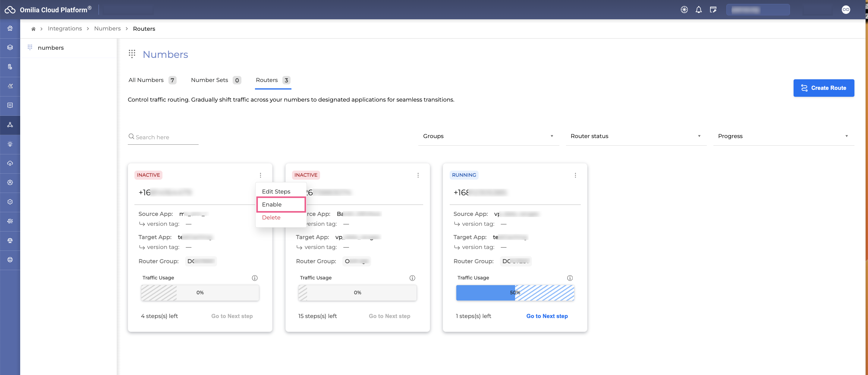Open the home icon in left sidebar
This screenshot has height=375, width=868.
[x=10, y=28]
